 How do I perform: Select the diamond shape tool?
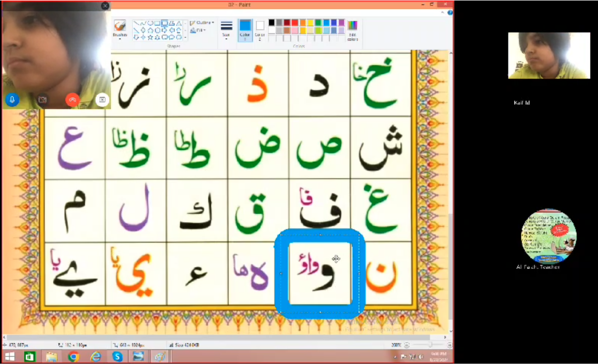[143, 30]
